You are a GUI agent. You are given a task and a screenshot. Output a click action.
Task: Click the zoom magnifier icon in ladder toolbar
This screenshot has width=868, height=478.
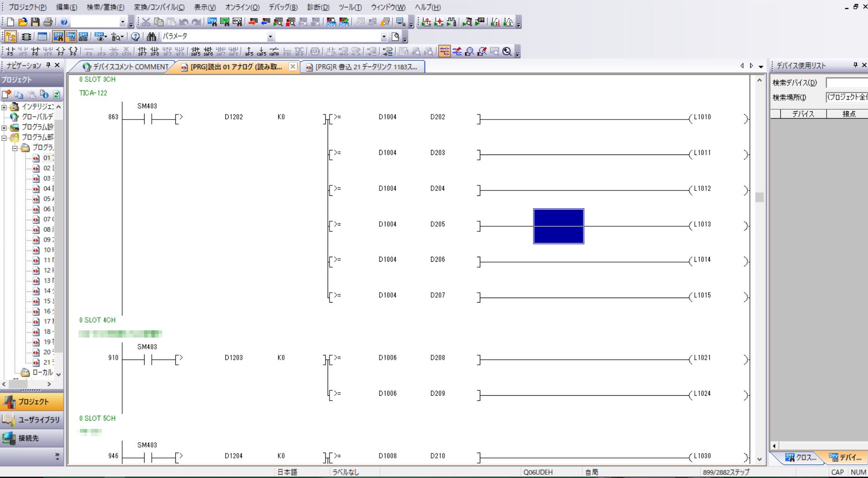coord(507,51)
